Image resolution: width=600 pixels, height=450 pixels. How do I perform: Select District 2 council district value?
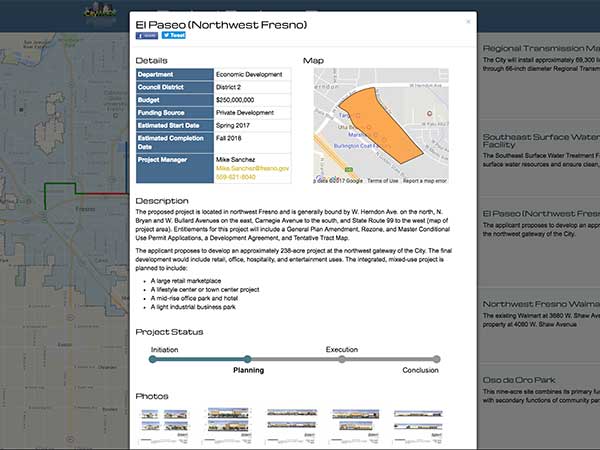point(228,87)
